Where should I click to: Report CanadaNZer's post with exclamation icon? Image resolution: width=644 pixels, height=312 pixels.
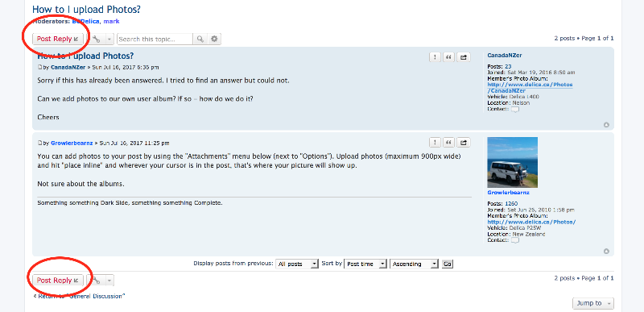tap(435, 57)
